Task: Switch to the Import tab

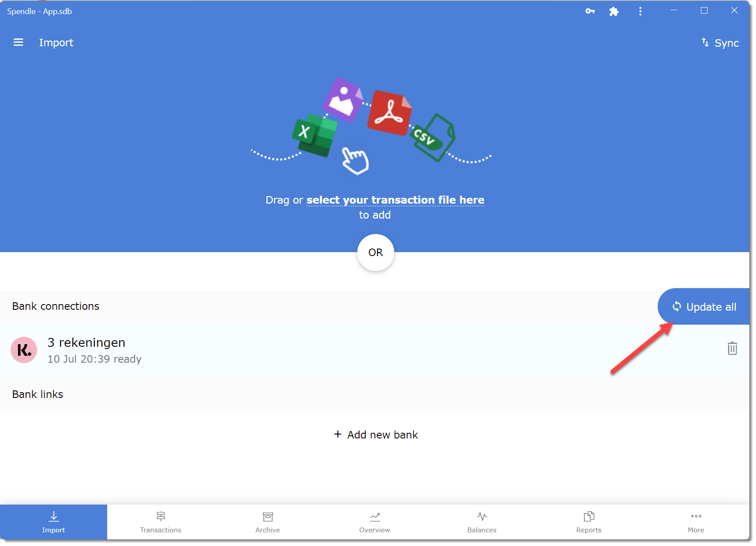Action: [x=53, y=522]
